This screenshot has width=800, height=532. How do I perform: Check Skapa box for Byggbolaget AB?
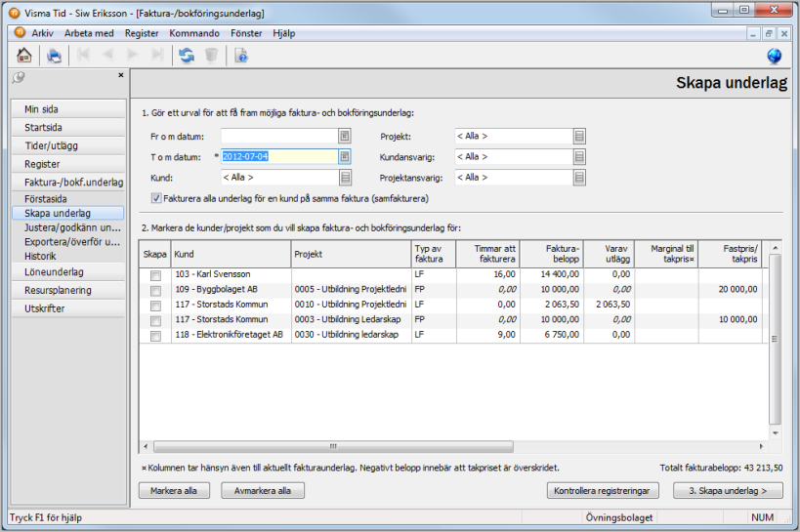click(155, 291)
